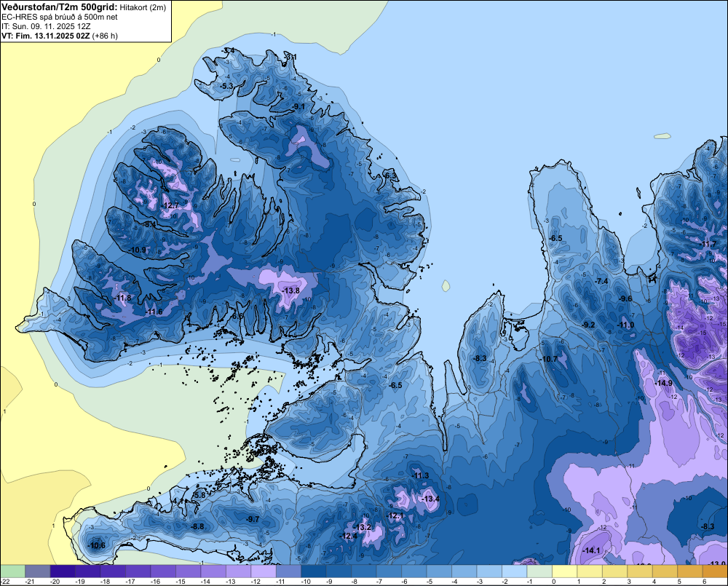The height and width of the screenshot is (586, 728).
Task: Select the -9.6 temperature label
Action: pos(626,298)
